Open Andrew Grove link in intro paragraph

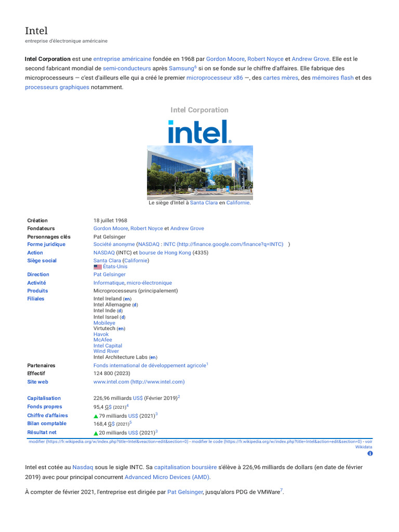coord(311,59)
